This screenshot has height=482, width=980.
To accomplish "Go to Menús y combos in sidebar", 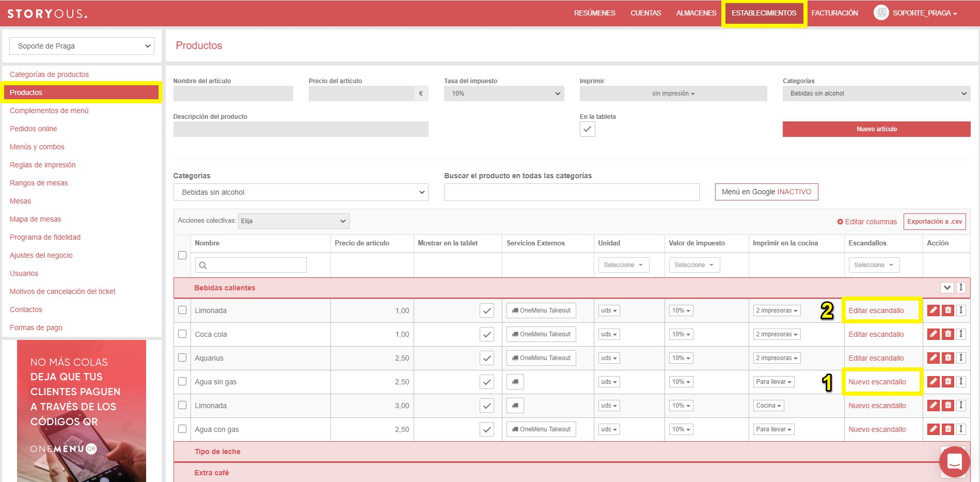I will coord(37,147).
